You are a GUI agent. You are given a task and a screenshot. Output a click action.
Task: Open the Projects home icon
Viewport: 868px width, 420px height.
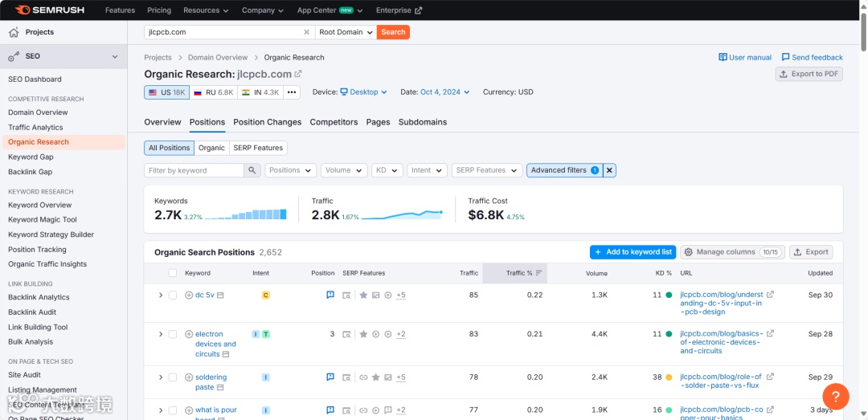click(x=14, y=32)
